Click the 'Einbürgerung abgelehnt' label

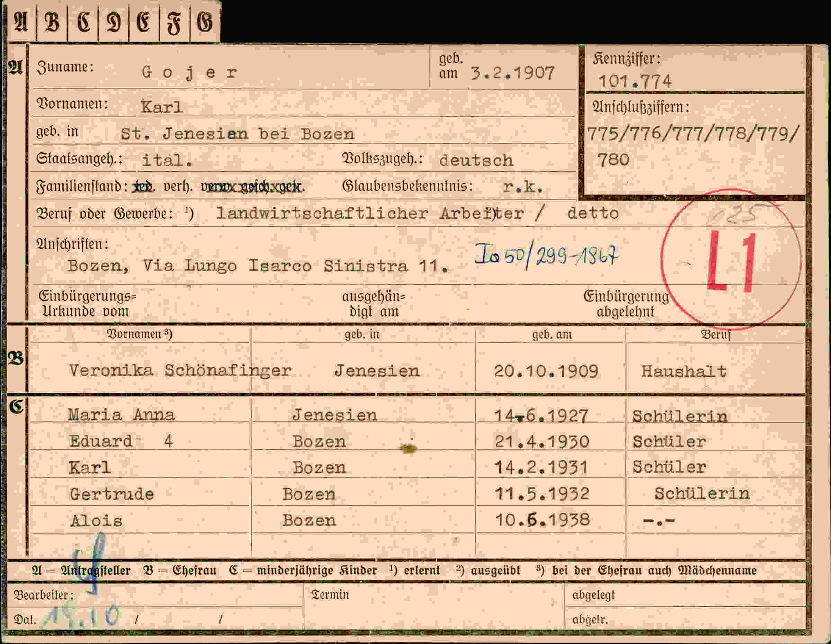(x=626, y=304)
